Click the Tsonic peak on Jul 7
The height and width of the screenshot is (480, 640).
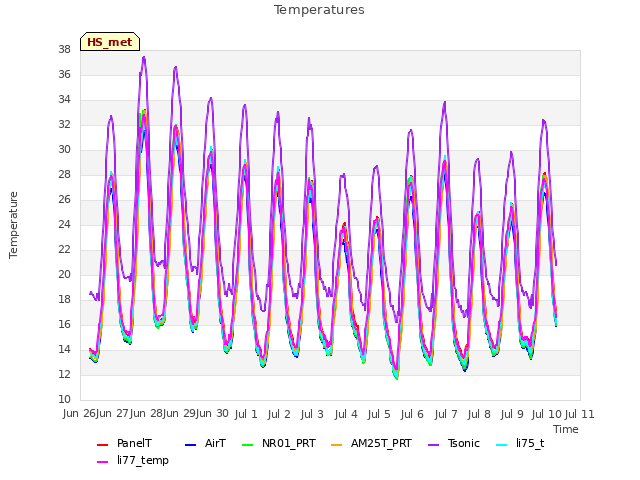coord(444,102)
